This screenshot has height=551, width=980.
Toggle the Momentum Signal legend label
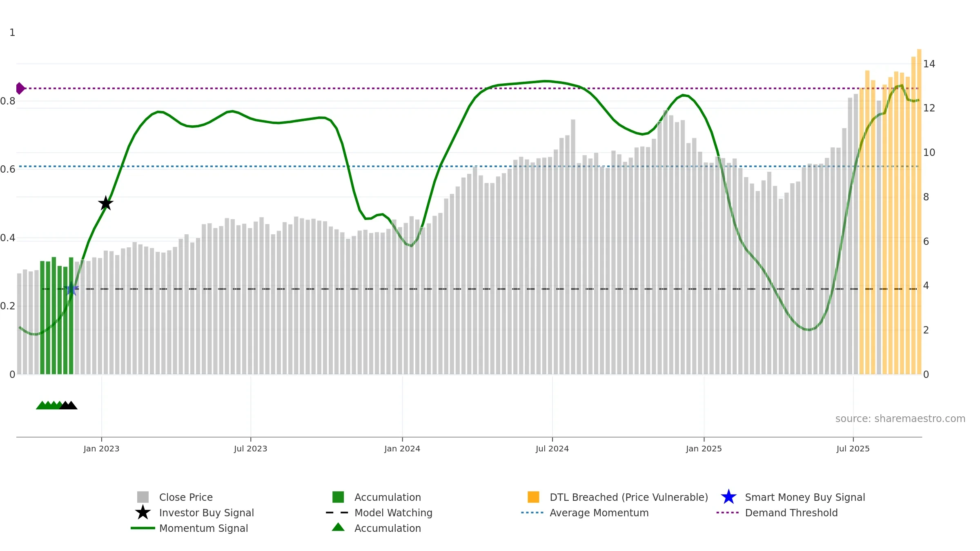point(203,528)
